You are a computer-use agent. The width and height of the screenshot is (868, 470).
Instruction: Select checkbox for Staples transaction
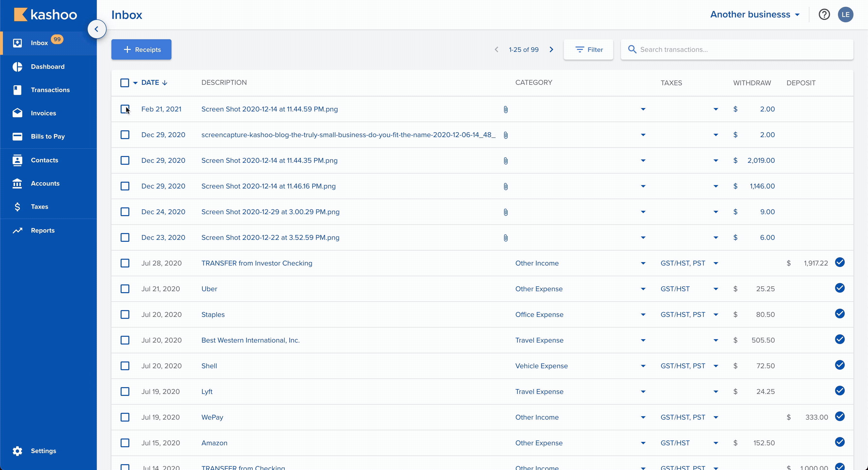(125, 314)
